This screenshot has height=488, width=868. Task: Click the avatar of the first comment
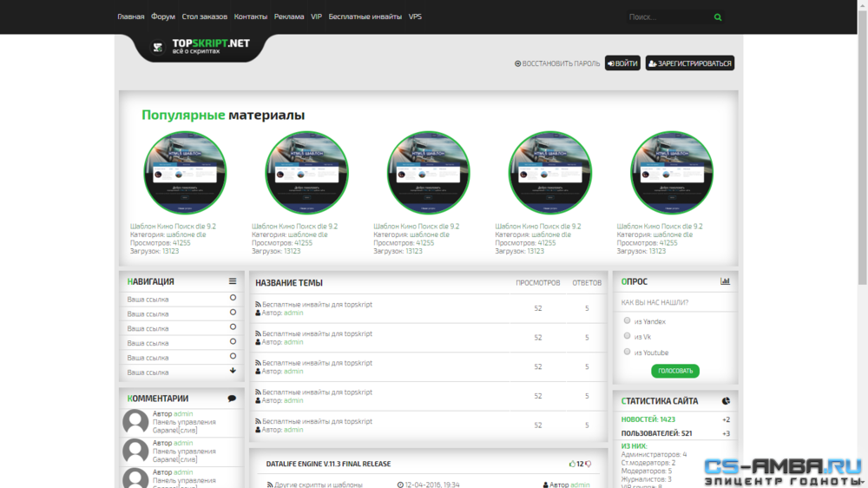[x=135, y=422]
